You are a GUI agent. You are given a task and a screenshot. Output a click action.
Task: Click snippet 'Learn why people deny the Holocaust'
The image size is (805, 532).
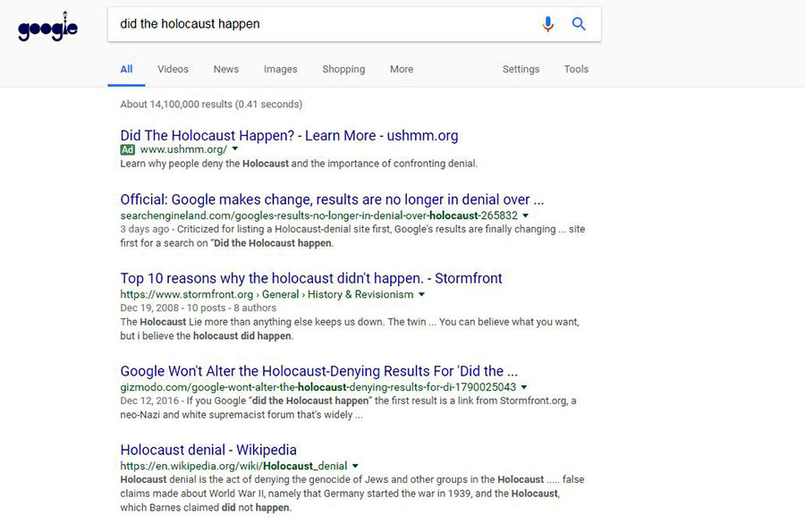pos(299,164)
